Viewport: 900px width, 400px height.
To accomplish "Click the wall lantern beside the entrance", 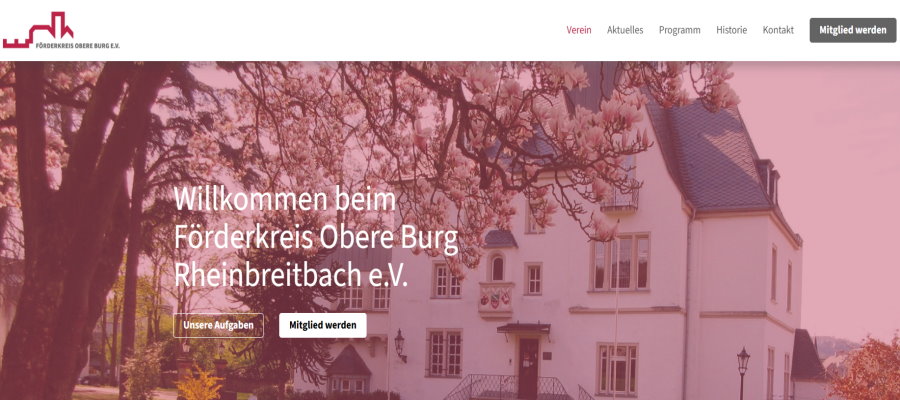I will (x=400, y=344).
